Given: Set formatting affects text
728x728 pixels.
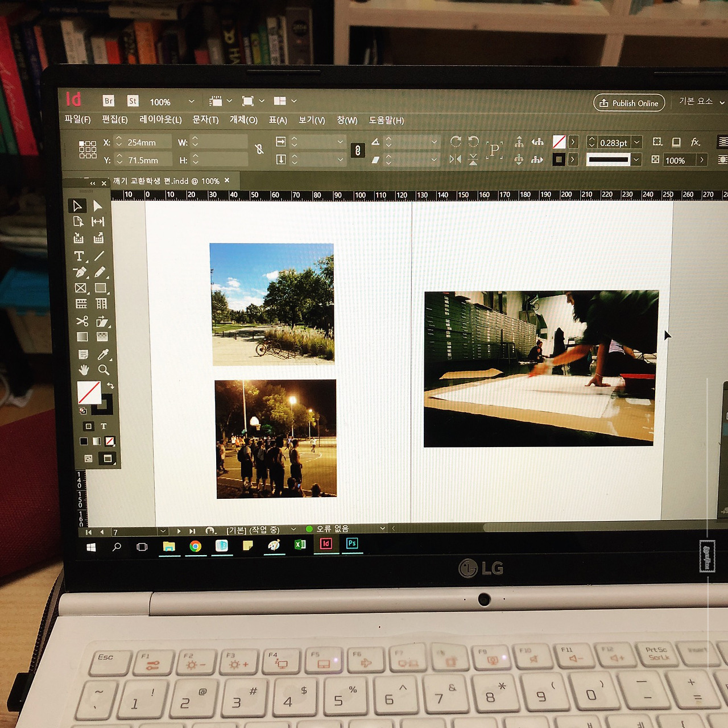Looking at the screenshot, I should (104, 426).
